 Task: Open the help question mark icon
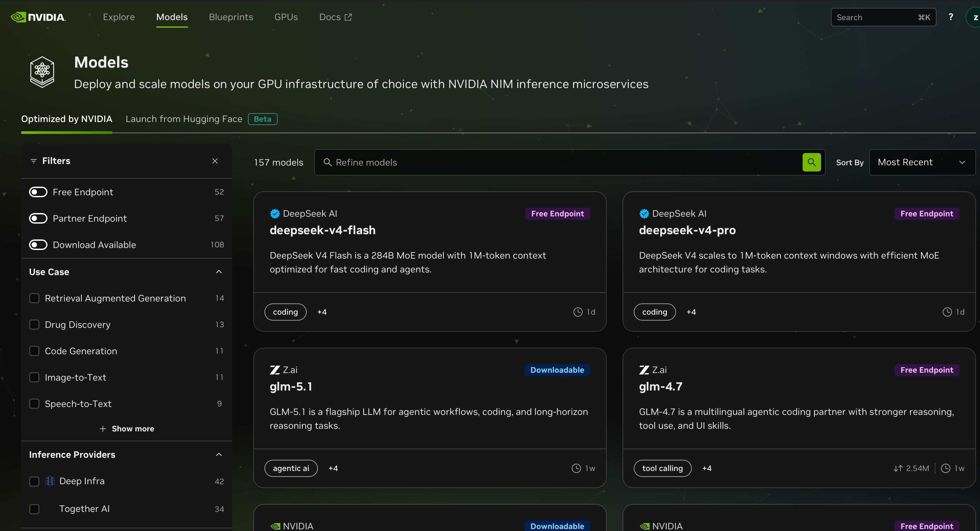[950, 17]
